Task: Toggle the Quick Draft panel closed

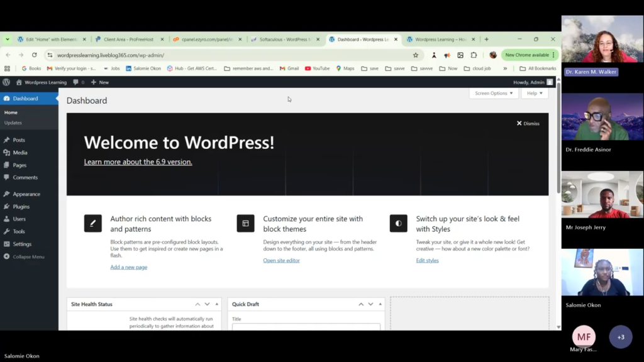Action: (x=380, y=304)
